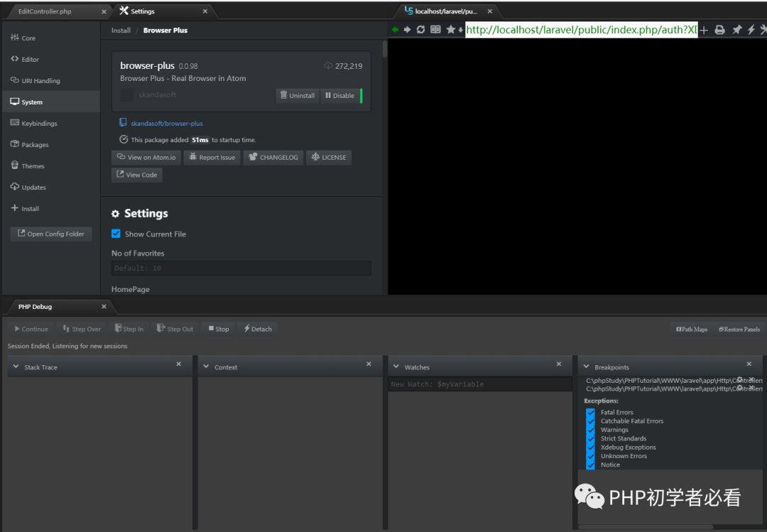
Task: Click the printer icon in browser toolbar
Action: (719, 30)
